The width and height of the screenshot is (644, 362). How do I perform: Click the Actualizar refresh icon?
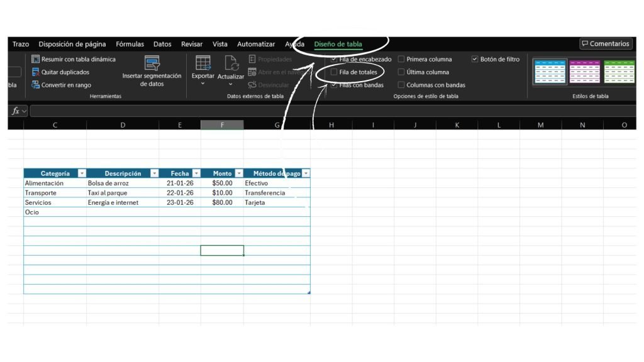pyautogui.click(x=231, y=63)
